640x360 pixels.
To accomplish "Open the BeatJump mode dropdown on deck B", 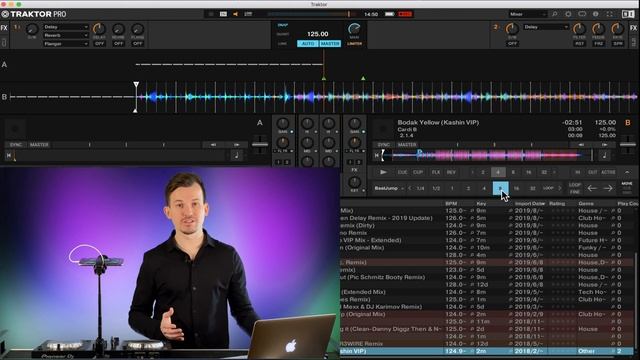I will tap(389, 188).
